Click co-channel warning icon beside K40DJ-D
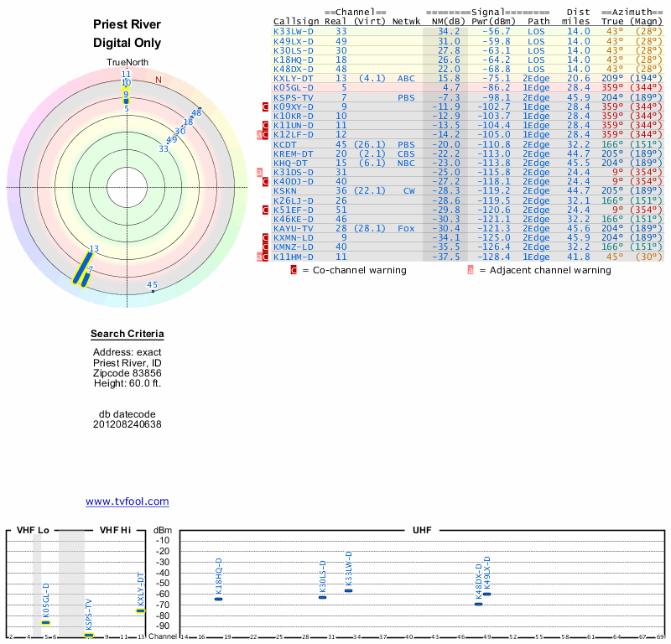This screenshot has height=644, width=671. point(266,182)
